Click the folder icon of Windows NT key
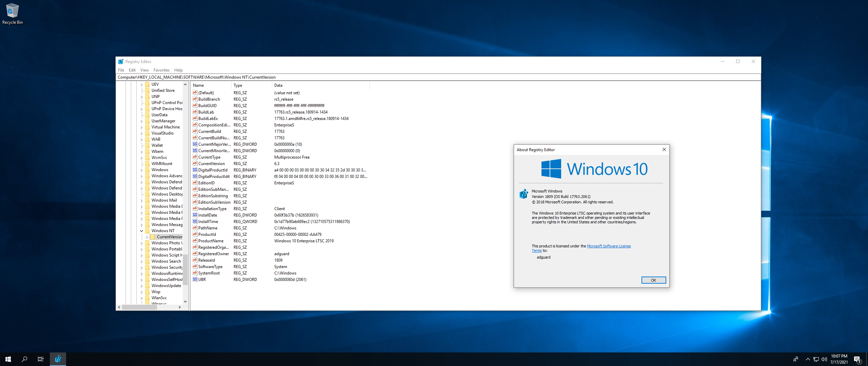This screenshot has height=366, width=868. [x=147, y=231]
